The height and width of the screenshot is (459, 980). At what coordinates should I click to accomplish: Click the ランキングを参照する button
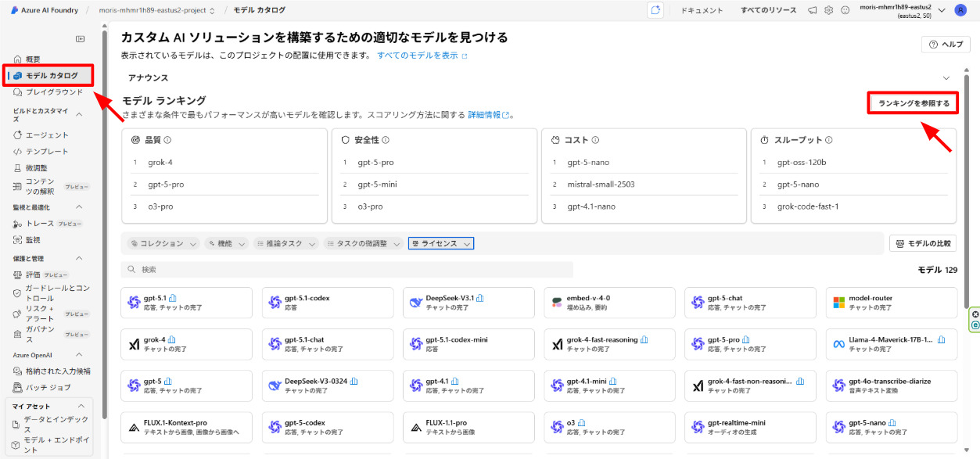click(912, 102)
